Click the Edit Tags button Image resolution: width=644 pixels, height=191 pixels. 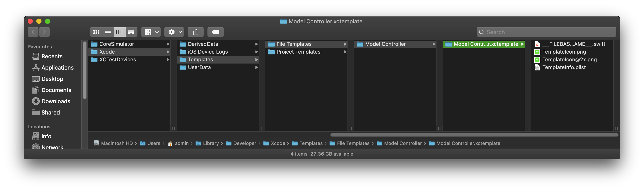pyautogui.click(x=215, y=32)
